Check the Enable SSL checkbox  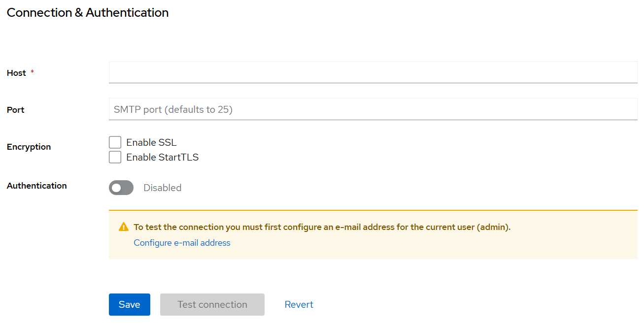115,142
